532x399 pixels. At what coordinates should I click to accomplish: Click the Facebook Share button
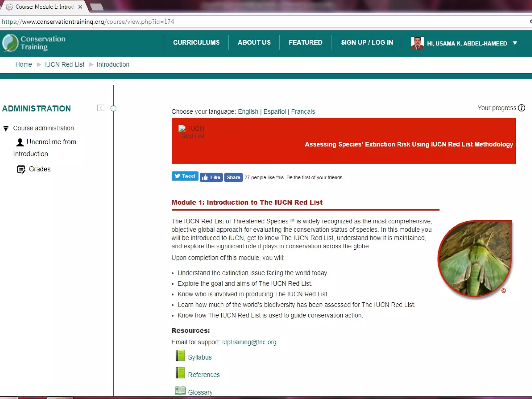coord(233,177)
